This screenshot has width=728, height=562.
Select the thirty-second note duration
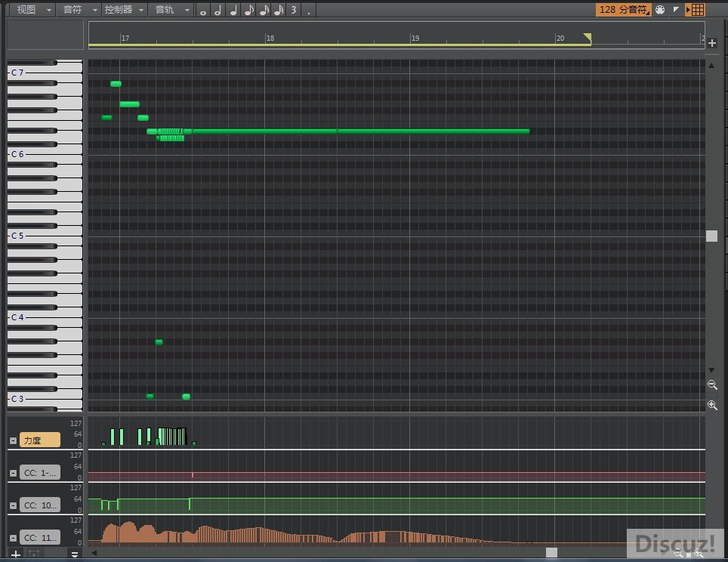pyautogui.click(x=279, y=11)
